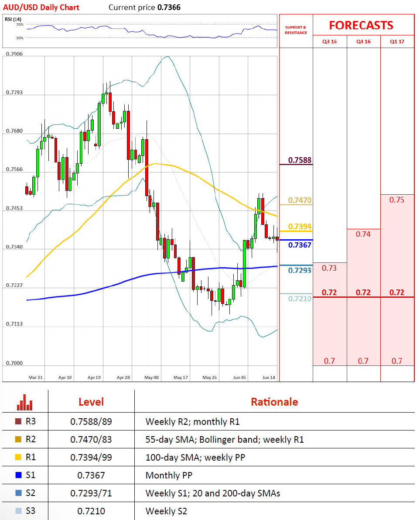Click the Apr 19 date axis label

(94, 377)
